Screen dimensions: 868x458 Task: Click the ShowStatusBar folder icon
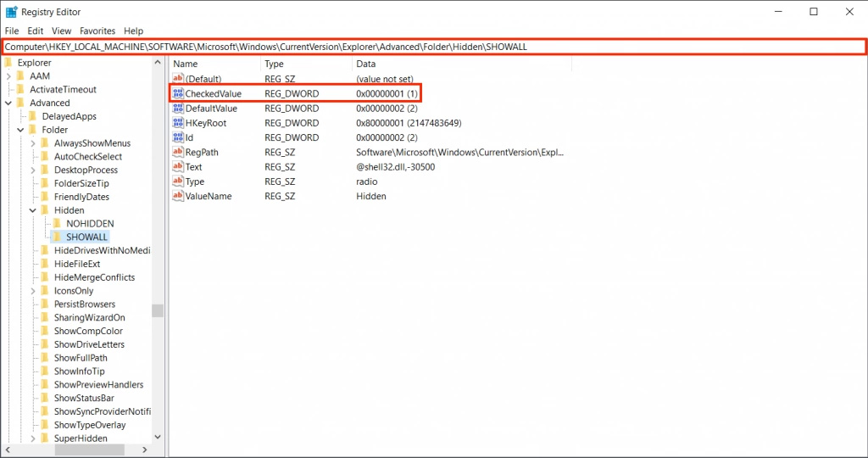point(45,398)
